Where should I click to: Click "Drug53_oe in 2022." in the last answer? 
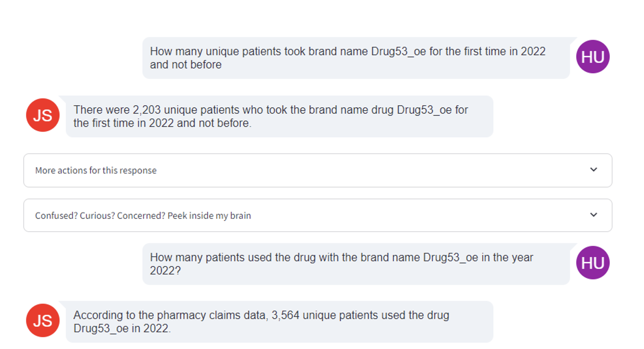coord(122,329)
